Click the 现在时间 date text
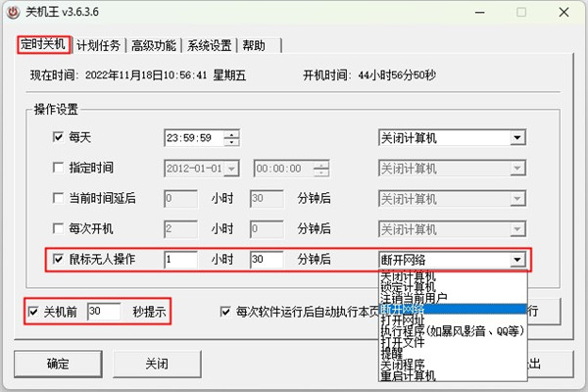Viewport: 588px width, 392px height. coord(138,75)
